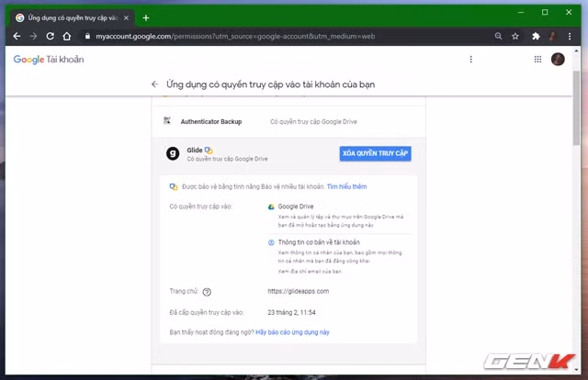Open Chrome three-dot menu

click(x=570, y=36)
